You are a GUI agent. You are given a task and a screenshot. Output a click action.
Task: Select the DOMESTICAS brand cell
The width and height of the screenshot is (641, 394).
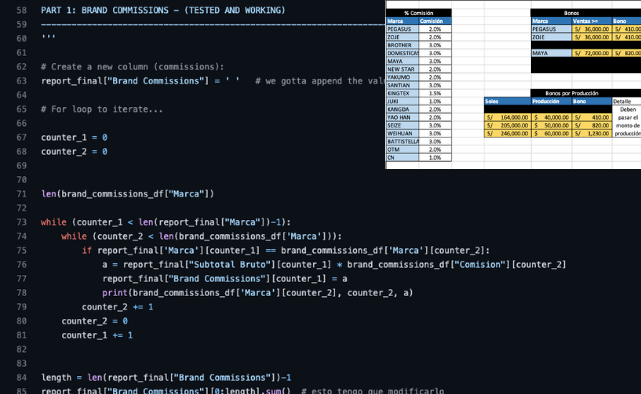click(x=402, y=53)
